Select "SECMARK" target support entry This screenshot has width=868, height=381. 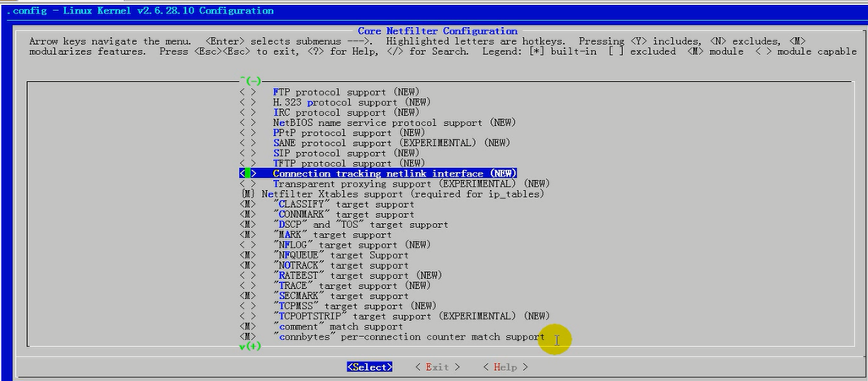point(341,296)
